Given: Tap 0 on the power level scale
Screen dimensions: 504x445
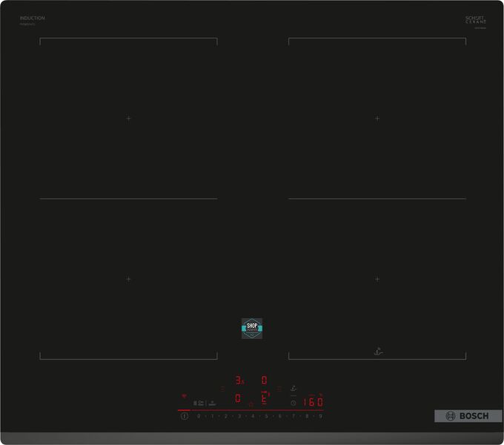Looking at the screenshot, I should [199, 416].
